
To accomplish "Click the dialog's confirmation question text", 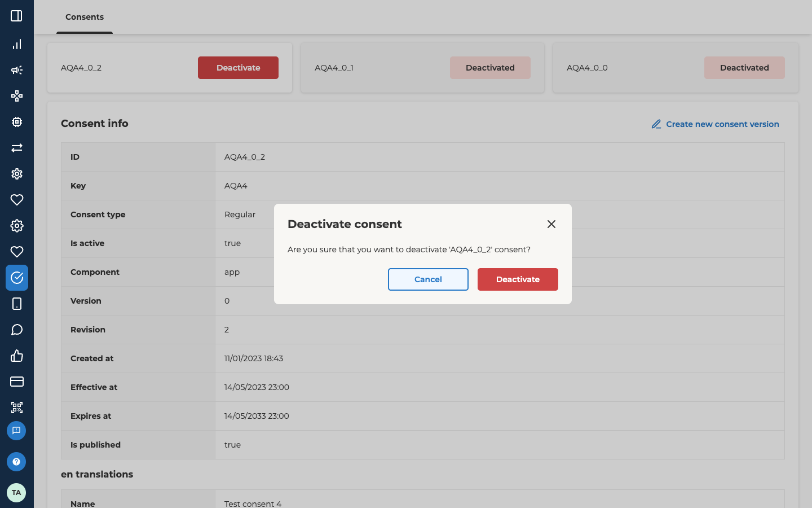I will (409, 249).
